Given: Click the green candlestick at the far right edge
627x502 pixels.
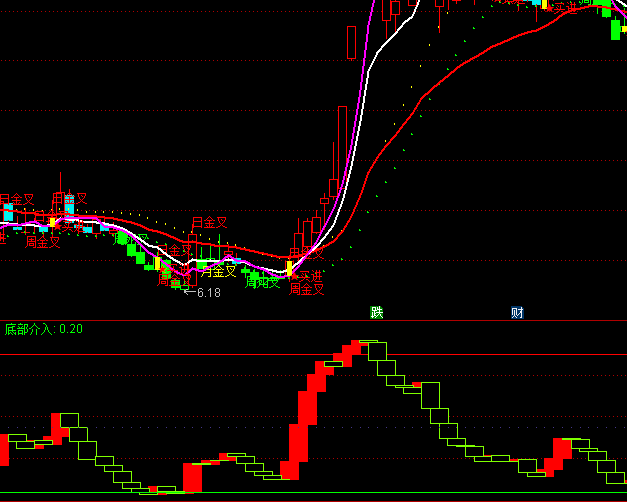Looking at the screenshot, I should coord(617,28).
